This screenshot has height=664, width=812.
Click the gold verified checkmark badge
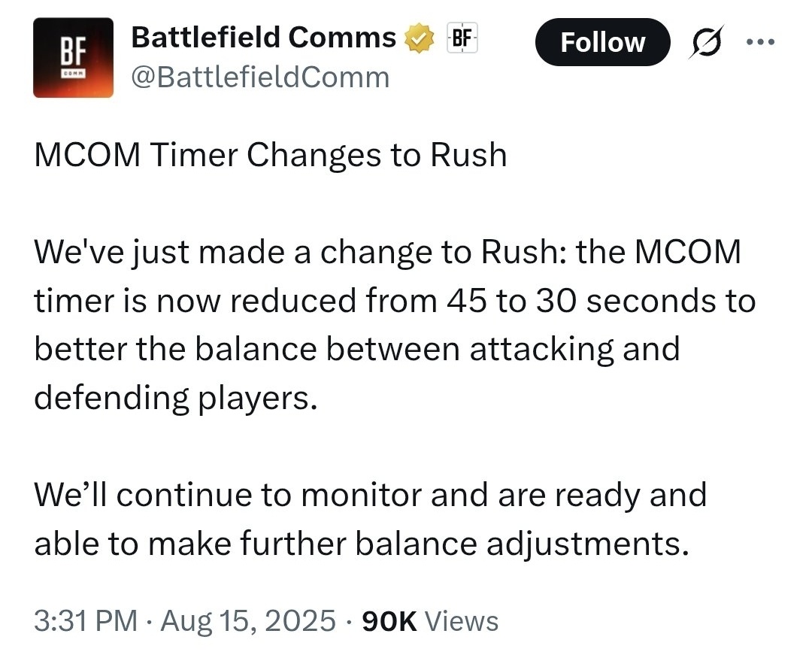420,38
